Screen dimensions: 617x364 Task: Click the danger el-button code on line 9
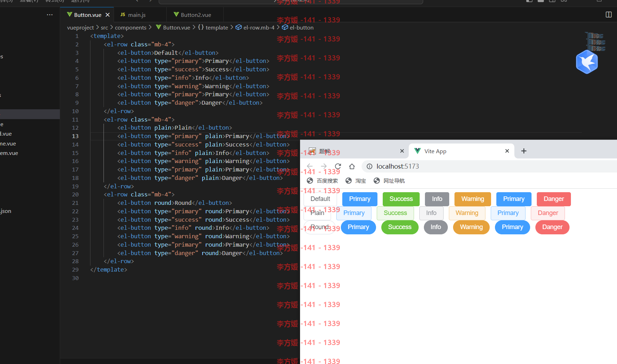pos(190,103)
